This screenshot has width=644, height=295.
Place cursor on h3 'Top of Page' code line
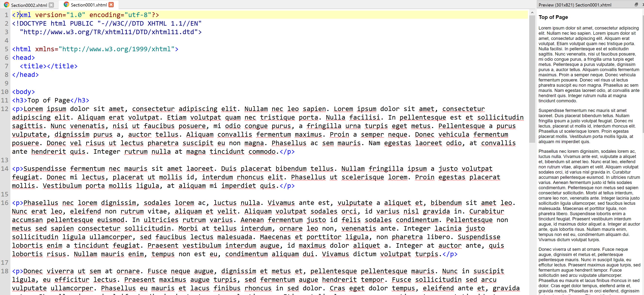click(49, 100)
